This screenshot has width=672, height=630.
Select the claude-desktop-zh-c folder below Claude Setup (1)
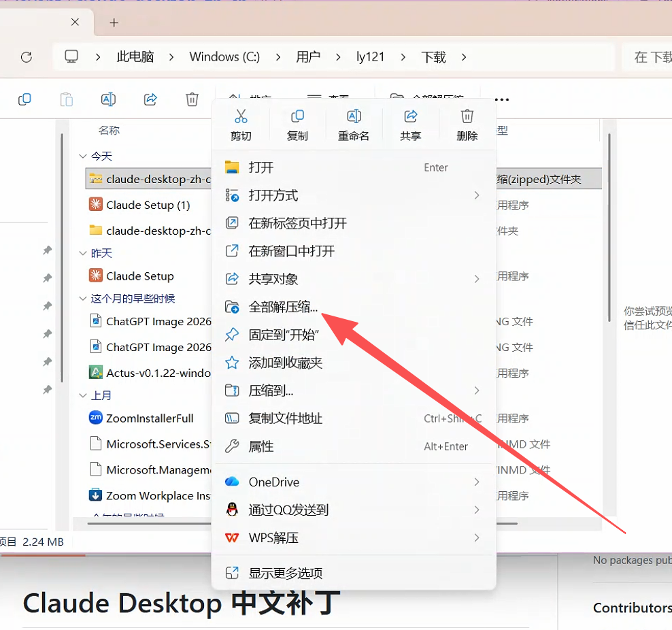pos(149,231)
